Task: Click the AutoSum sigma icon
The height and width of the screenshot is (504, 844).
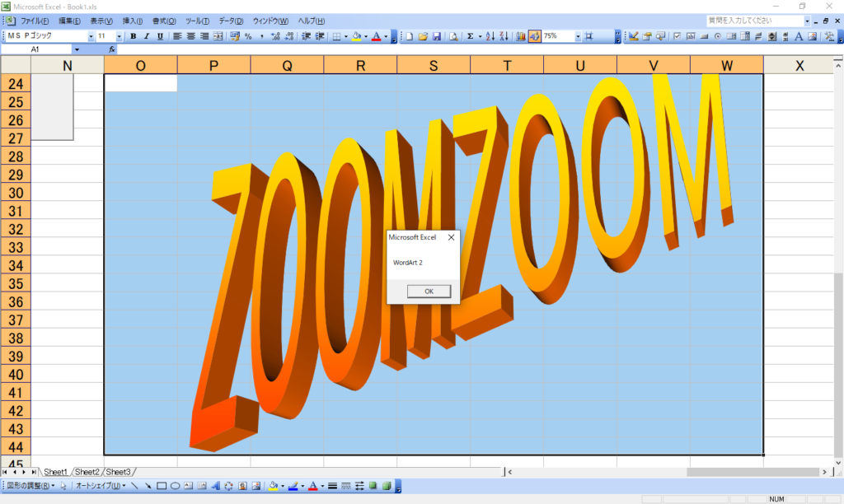Action: pyautogui.click(x=470, y=36)
